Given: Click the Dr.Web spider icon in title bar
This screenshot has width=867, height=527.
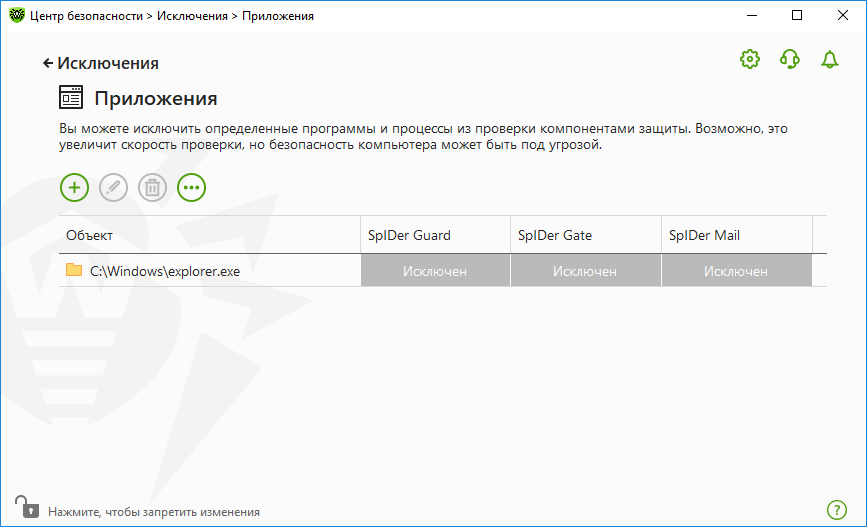Looking at the screenshot, I should [x=17, y=15].
